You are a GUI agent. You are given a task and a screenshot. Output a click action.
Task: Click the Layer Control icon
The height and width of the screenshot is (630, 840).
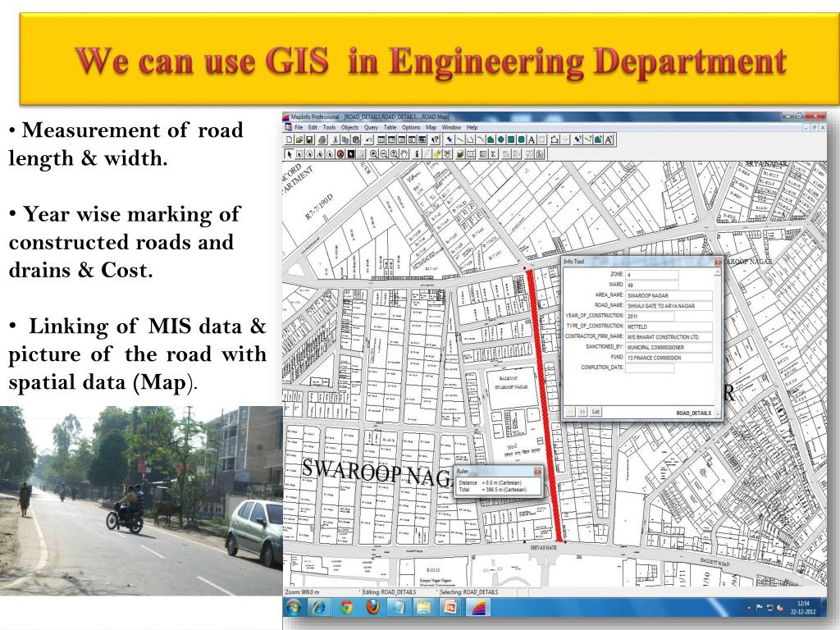[459, 154]
